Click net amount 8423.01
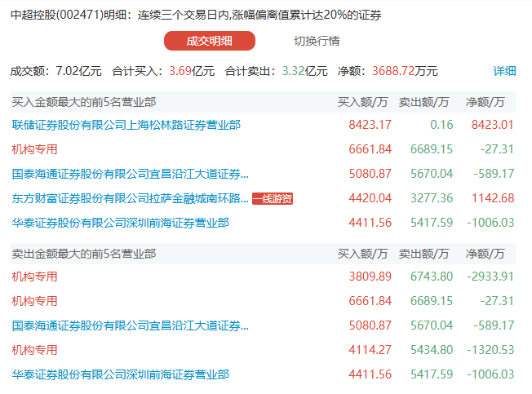 point(492,125)
